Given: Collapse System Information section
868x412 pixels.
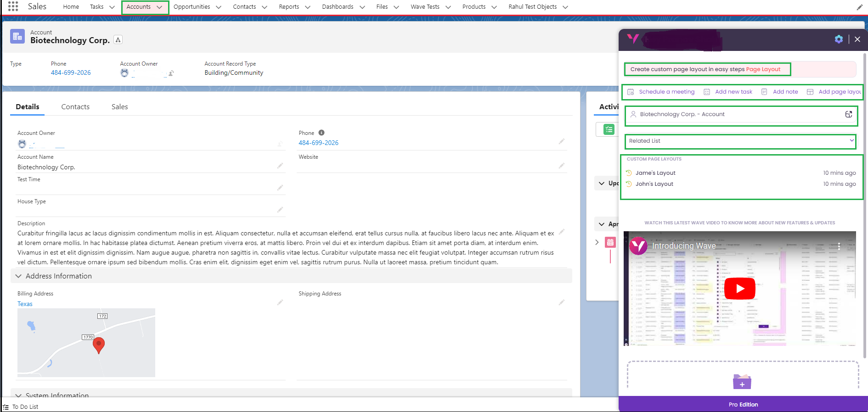Looking at the screenshot, I should pos(18,395).
